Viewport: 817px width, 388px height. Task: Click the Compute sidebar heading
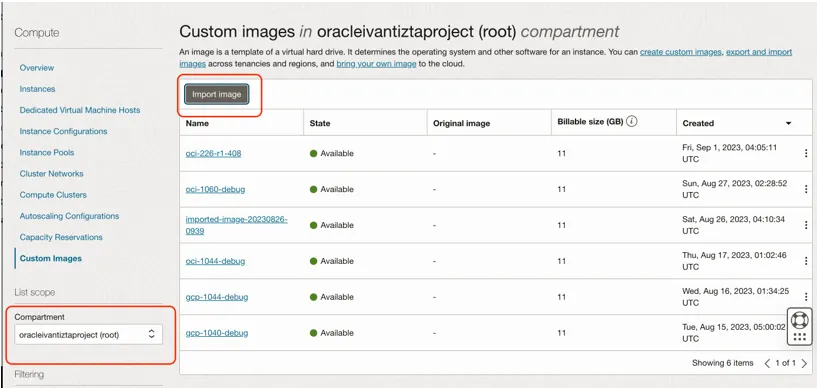tap(36, 33)
